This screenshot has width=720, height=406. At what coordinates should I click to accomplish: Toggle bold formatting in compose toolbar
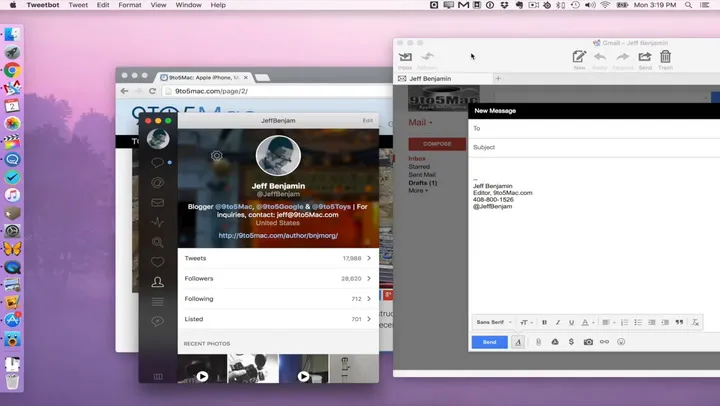[x=544, y=322]
